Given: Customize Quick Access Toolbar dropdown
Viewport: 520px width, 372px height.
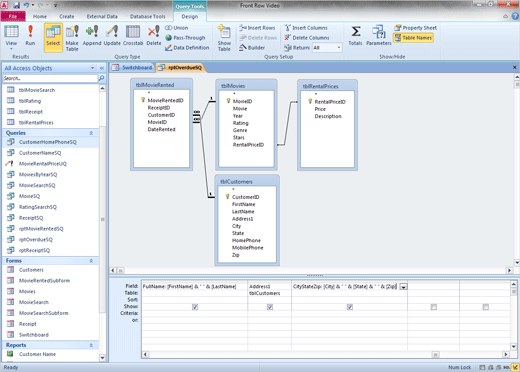Looking at the screenshot, I should click(55, 6).
